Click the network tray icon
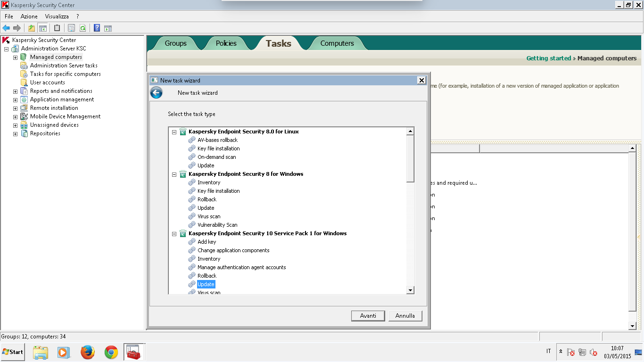 click(x=582, y=352)
